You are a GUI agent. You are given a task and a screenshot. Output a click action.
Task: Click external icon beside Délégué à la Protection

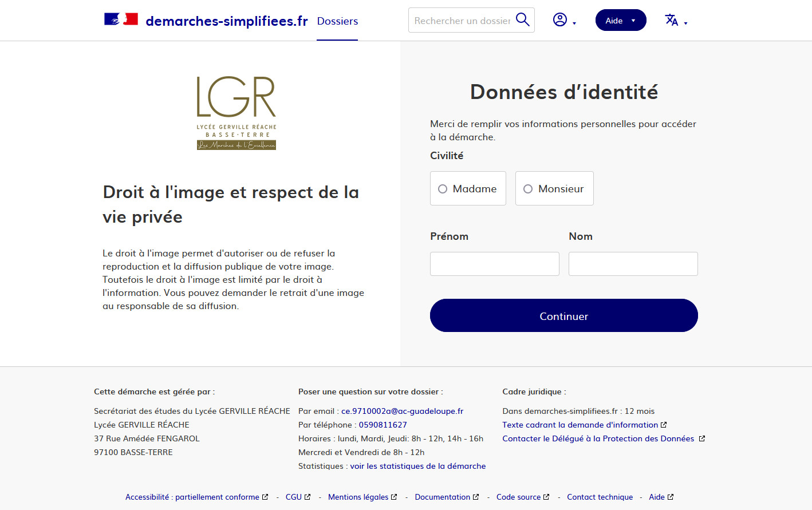[x=702, y=438]
